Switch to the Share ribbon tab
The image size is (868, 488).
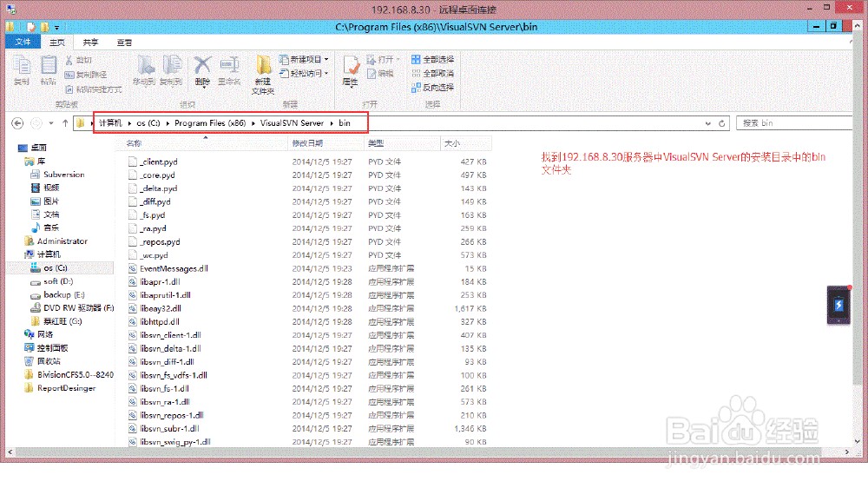point(90,42)
